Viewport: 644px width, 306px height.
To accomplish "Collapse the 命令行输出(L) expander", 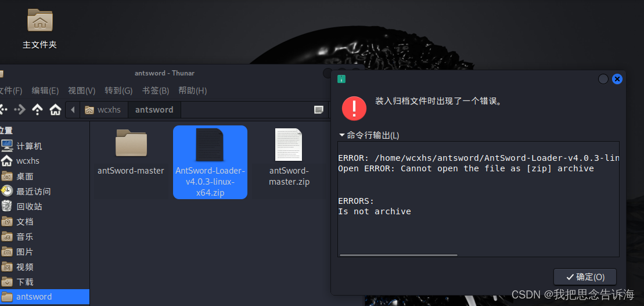I will pos(369,135).
